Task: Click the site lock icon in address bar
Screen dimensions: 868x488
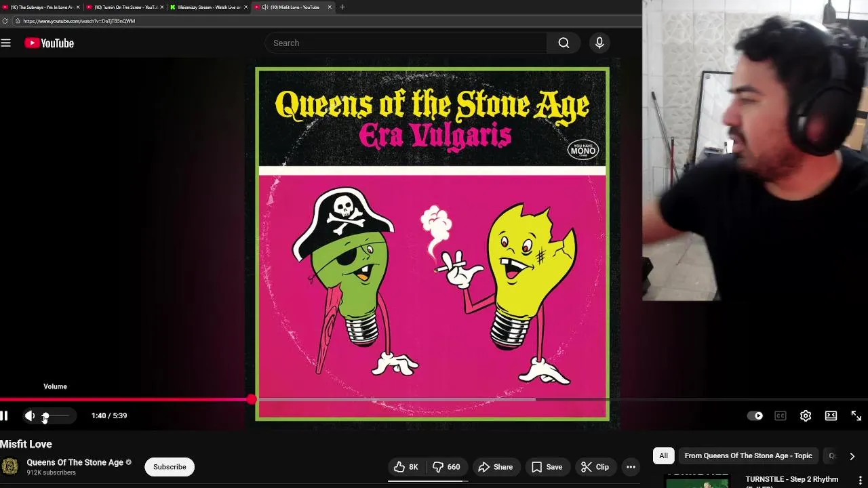Action: (x=17, y=21)
